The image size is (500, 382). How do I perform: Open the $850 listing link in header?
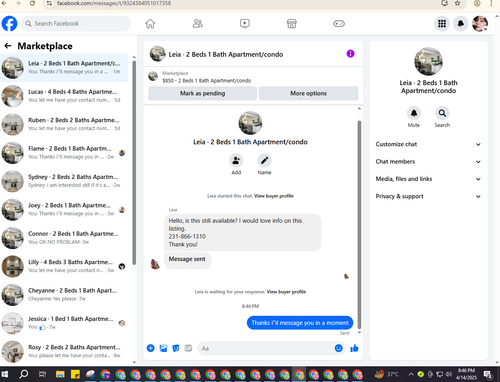coord(206,81)
